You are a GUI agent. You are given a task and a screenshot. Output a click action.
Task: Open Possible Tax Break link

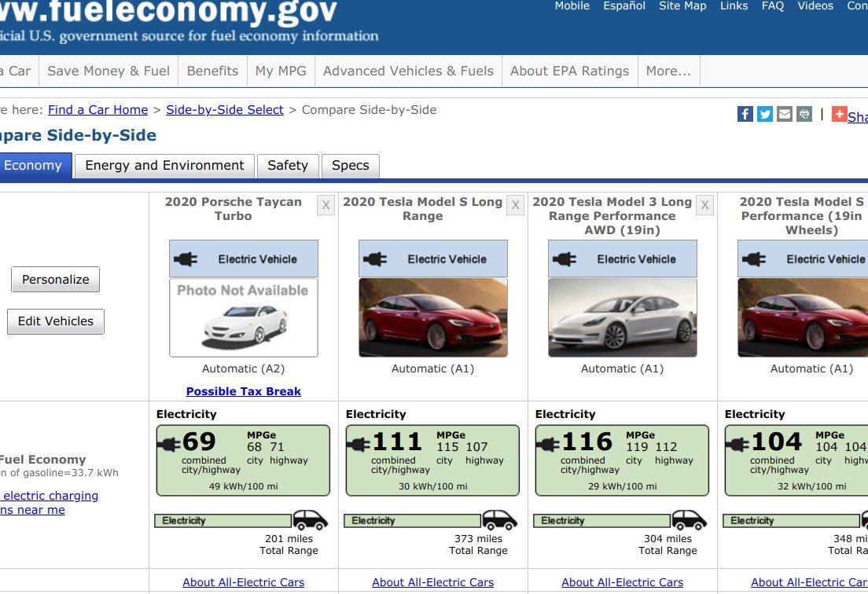244,391
